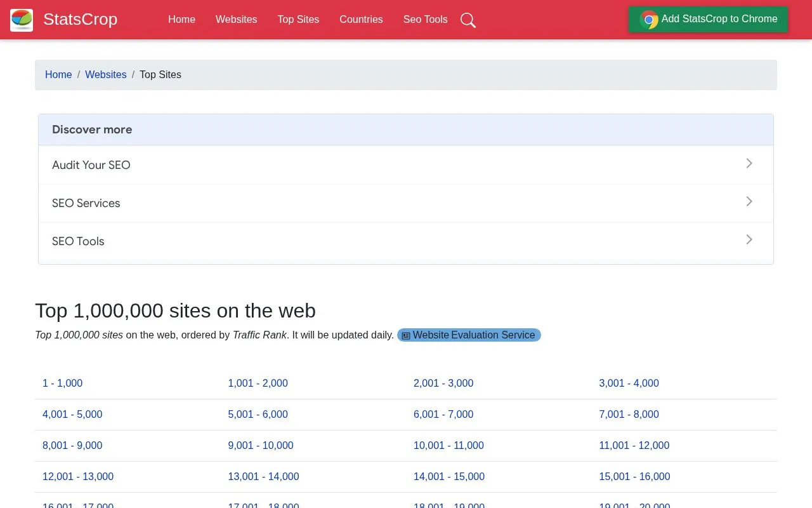Open the 8,001 - 9,000 range link
Image resolution: width=812 pixels, height=508 pixels.
point(72,446)
